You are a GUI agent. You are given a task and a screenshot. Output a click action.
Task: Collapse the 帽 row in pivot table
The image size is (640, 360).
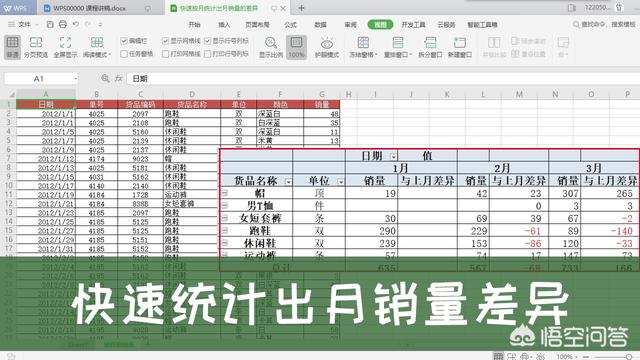pyautogui.click(x=224, y=193)
